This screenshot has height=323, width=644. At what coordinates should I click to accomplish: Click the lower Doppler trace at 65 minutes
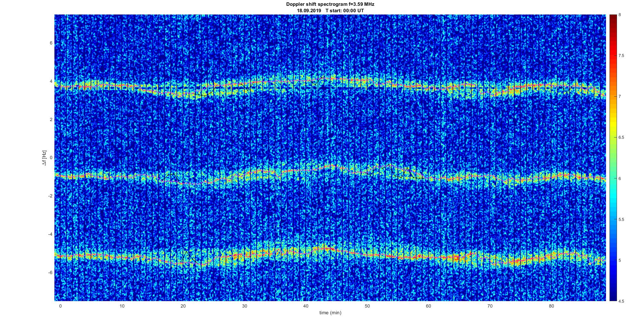pos(459,257)
